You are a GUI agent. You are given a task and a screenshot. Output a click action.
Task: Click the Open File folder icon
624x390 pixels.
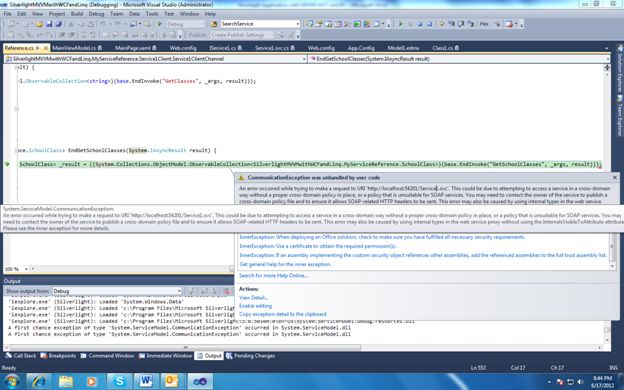click(x=39, y=24)
